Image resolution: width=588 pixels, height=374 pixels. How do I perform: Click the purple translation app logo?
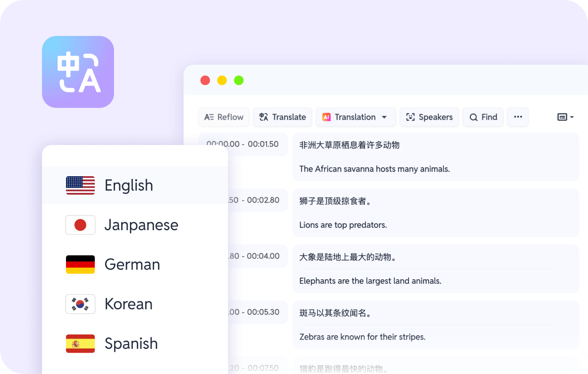[x=78, y=72]
